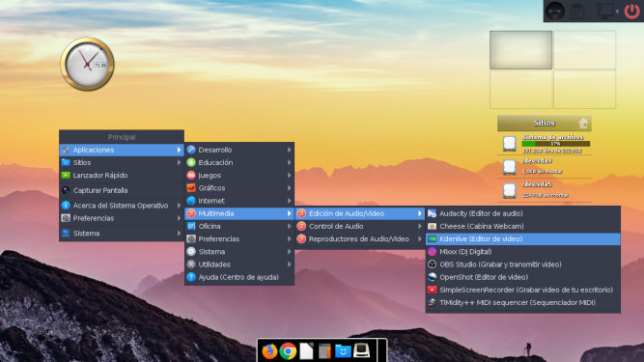Open the blank document icon in dock
The width and height of the screenshot is (644, 362).
click(306, 351)
